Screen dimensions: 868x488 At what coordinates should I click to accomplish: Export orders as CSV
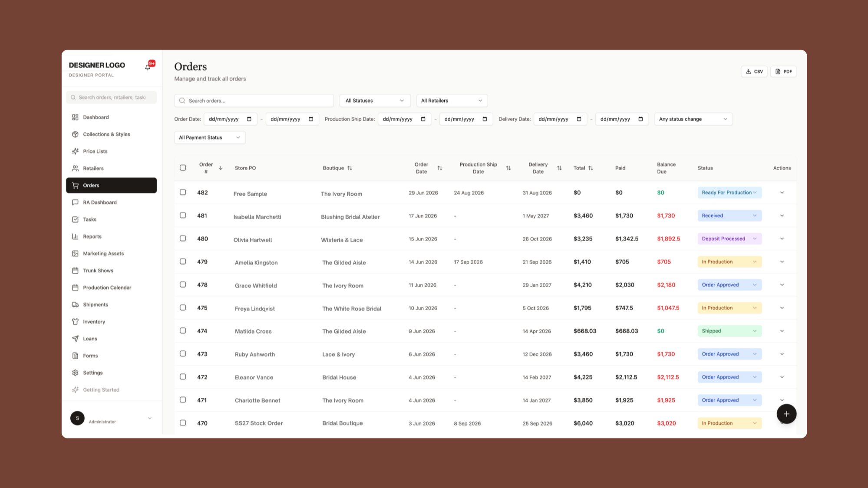click(754, 72)
